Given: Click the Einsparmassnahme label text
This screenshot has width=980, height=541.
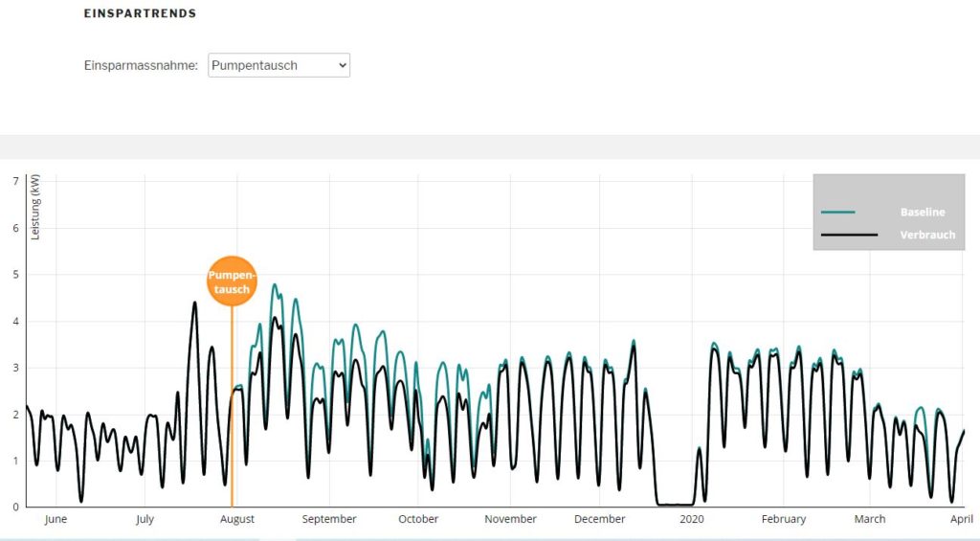Looking at the screenshot, I should [142, 65].
